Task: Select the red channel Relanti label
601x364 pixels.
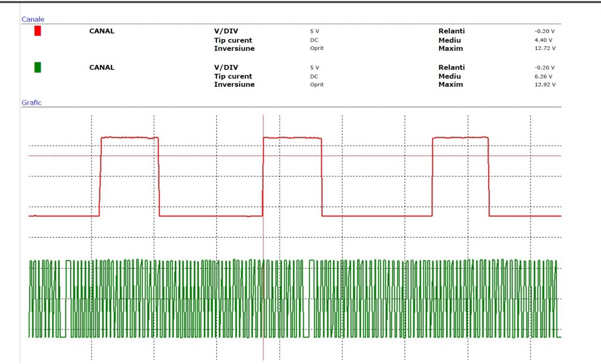Action: [x=451, y=31]
